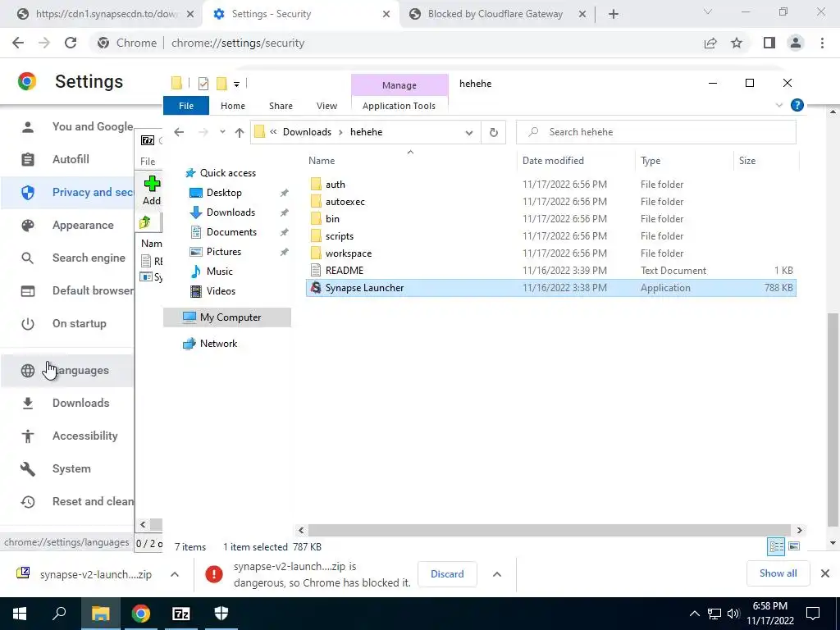The height and width of the screenshot is (630, 840).
Task: Open File Explorer help
Action: [x=797, y=105]
